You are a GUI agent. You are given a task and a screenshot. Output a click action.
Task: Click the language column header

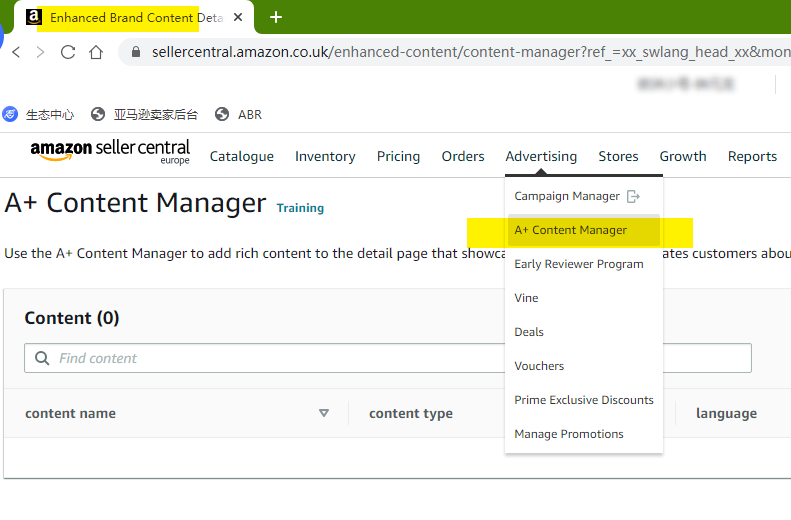point(726,414)
